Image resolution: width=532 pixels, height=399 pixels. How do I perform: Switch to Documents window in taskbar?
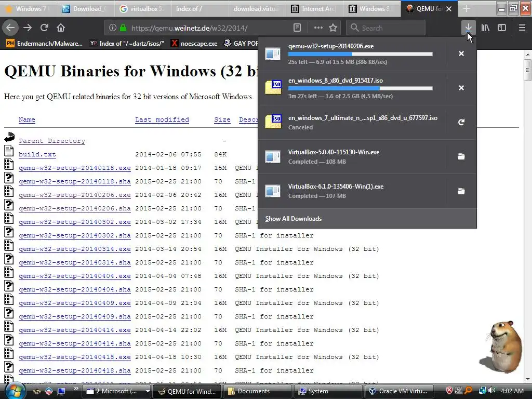(x=258, y=391)
